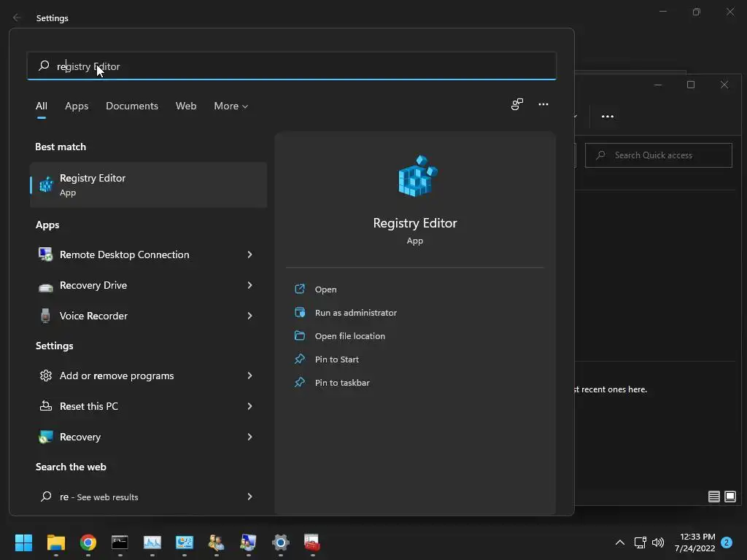Launch Google Chrome from taskbar
747x560 pixels.
pyautogui.click(x=88, y=542)
